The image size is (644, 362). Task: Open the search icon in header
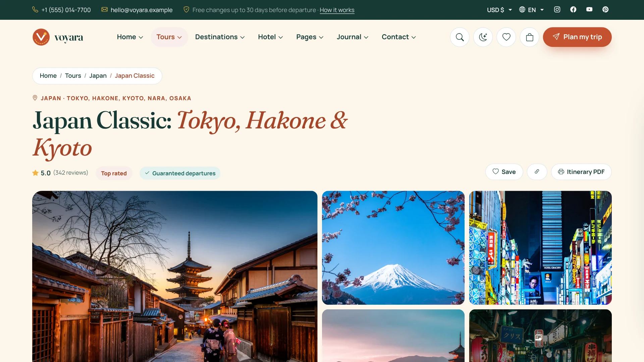coord(460,37)
